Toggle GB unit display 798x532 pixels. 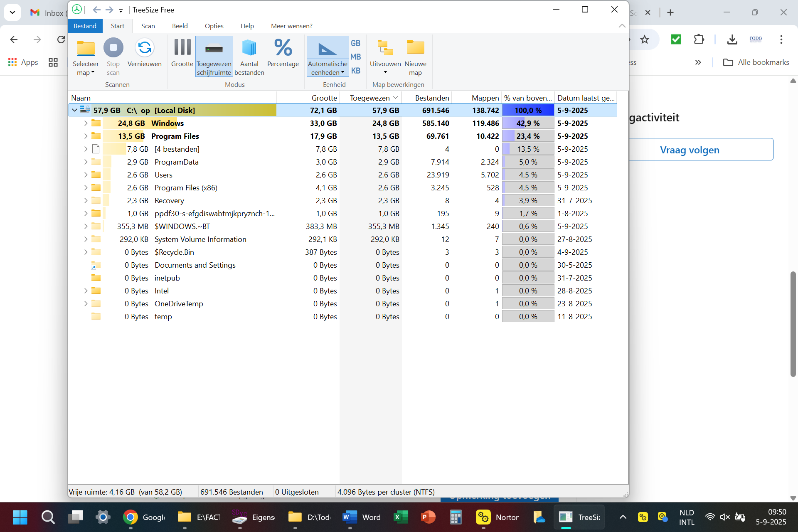tap(355, 43)
